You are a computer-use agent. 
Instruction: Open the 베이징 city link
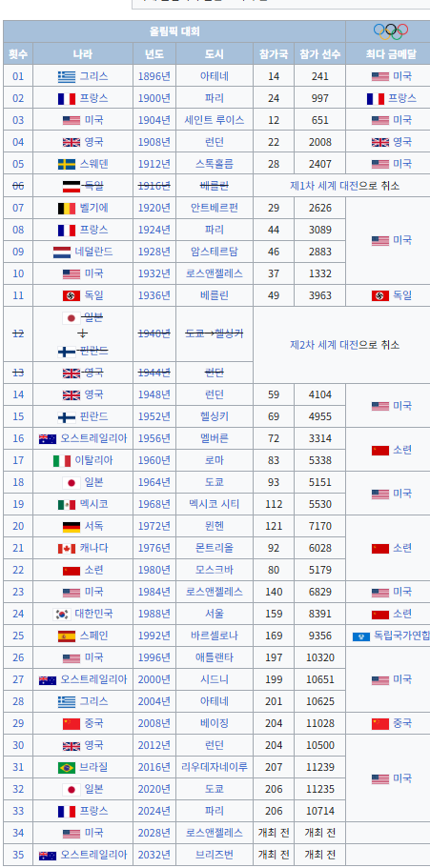(215, 723)
